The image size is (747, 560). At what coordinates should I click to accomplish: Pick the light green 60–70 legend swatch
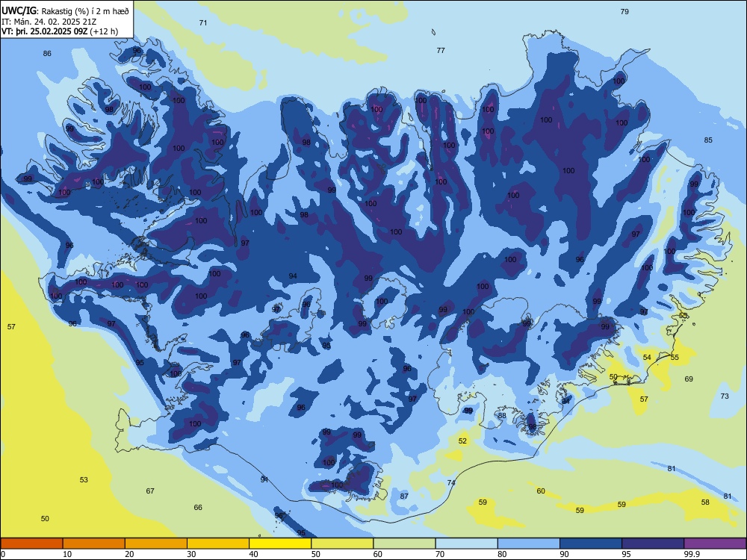click(404, 544)
